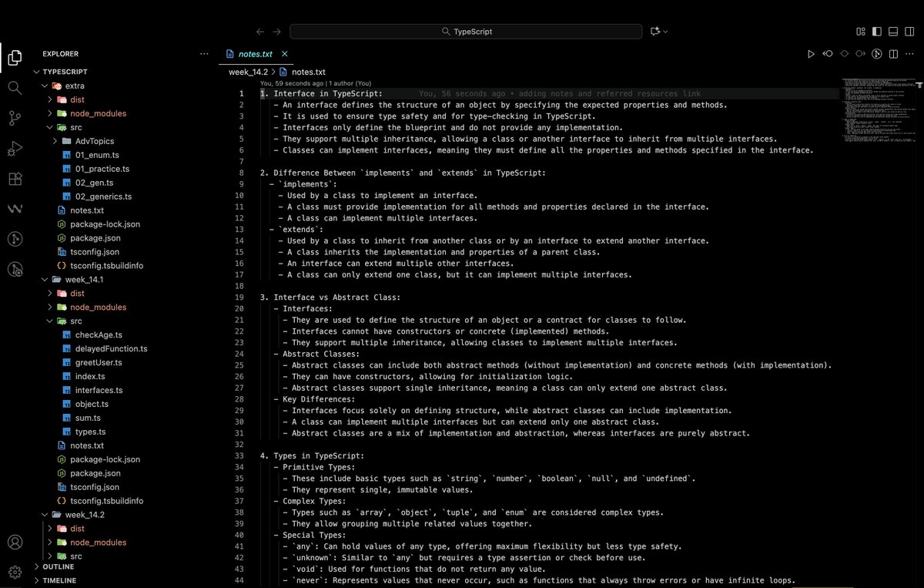Expand the dist folder under extra
This screenshot has width=924, height=588.
click(52, 99)
